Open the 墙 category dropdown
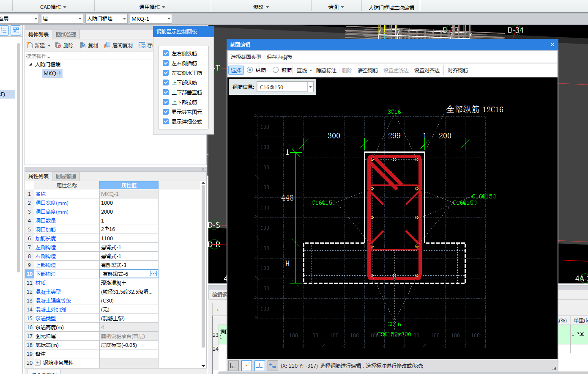 coord(80,19)
